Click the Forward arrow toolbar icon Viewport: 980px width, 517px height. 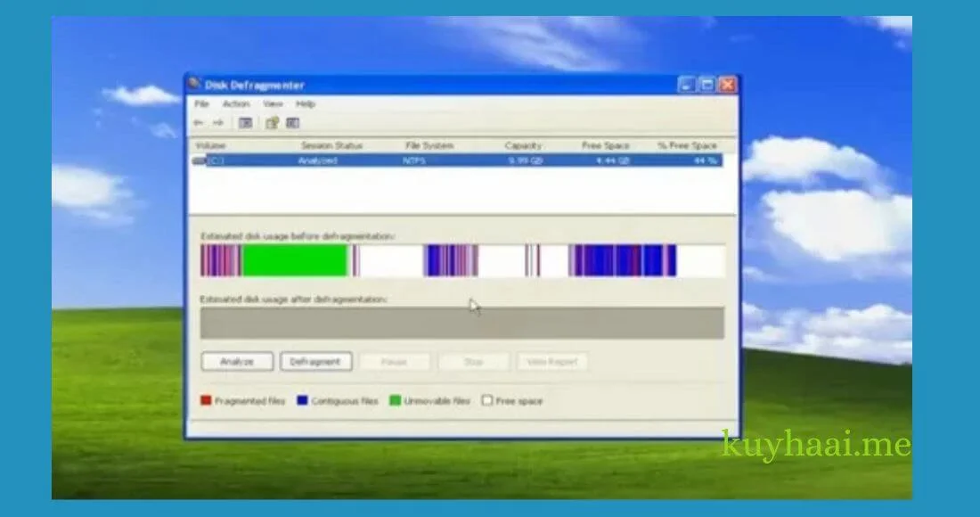[218, 123]
